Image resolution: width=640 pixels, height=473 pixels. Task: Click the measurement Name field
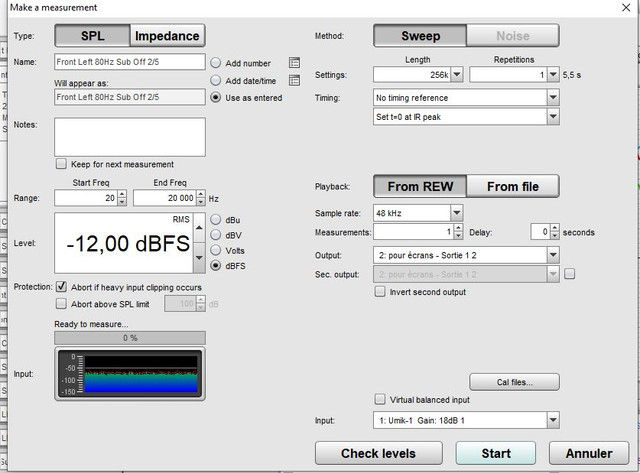coord(130,62)
